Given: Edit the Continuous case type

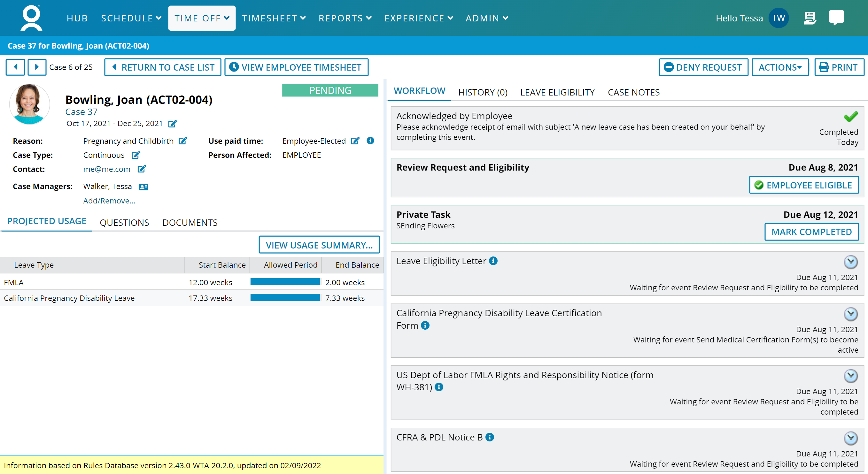Looking at the screenshot, I should pyautogui.click(x=136, y=155).
